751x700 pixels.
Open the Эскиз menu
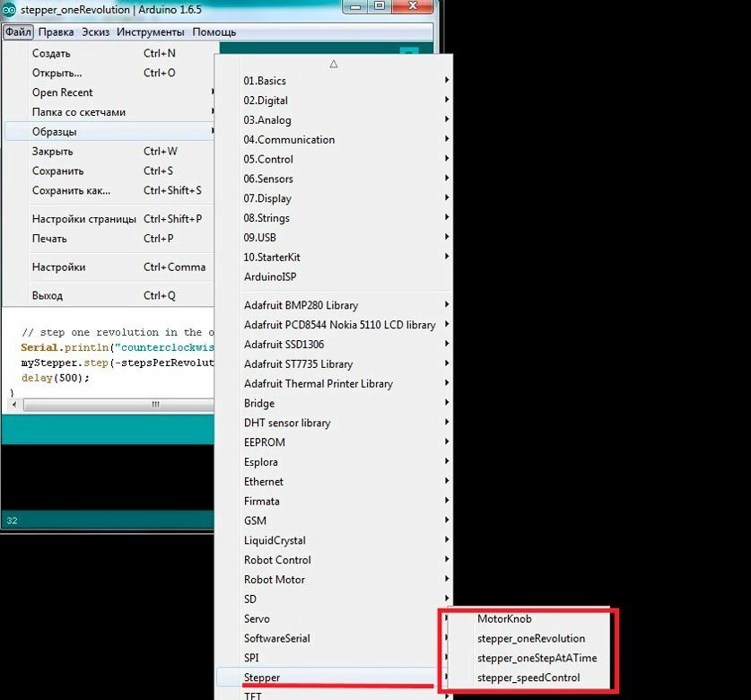coord(95,31)
